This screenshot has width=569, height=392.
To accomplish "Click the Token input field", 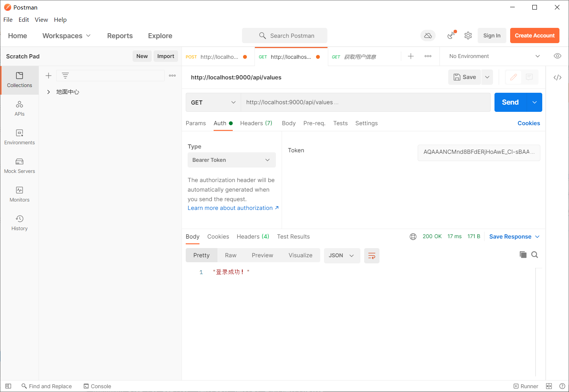I will pos(479,152).
